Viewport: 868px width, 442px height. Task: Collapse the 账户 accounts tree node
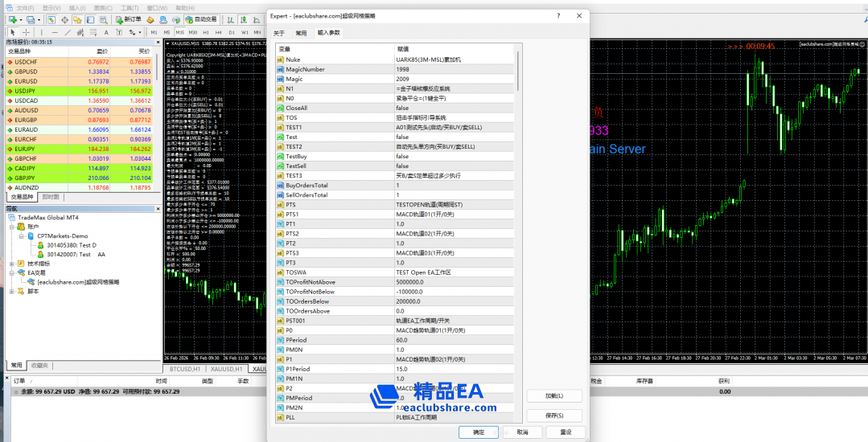click(11, 227)
